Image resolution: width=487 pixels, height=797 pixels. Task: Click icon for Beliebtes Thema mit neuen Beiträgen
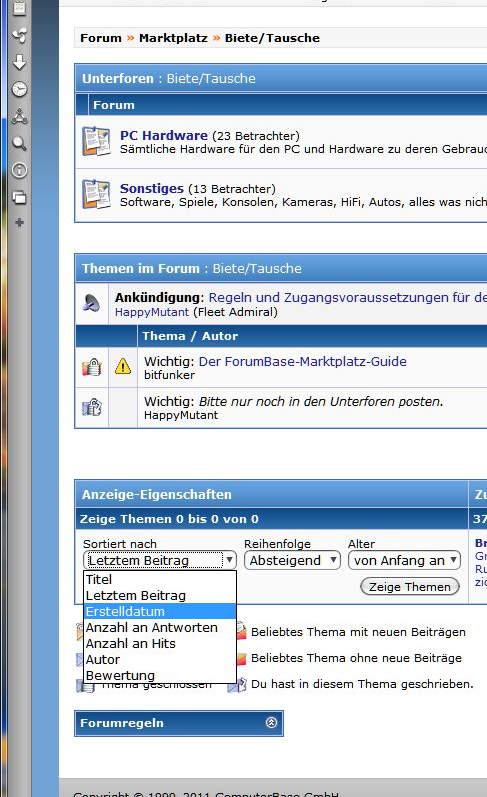tap(241, 632)
